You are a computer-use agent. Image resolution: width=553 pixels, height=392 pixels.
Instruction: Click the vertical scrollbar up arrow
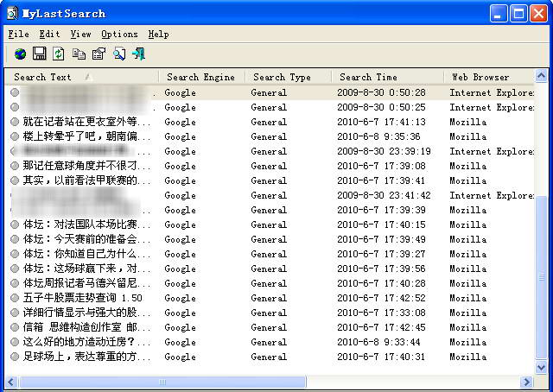click(542, 75)
